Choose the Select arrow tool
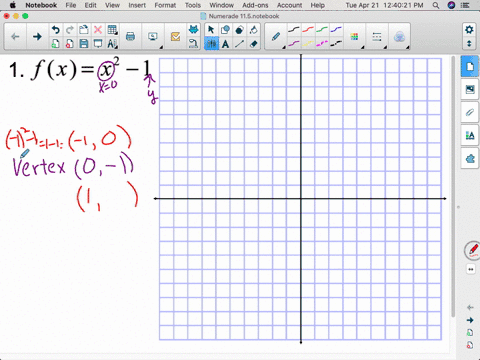 211,30
